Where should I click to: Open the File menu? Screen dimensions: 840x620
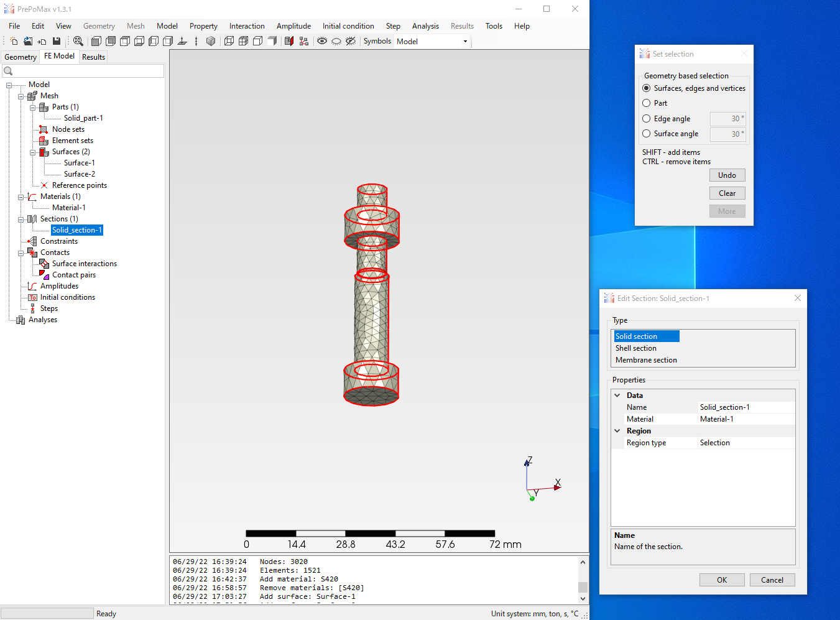click(x=14, y=26)
